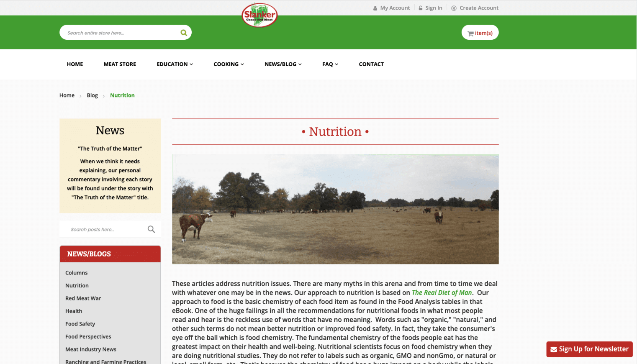
Task: Click the cattle pasture banner image
Action: 335,209
